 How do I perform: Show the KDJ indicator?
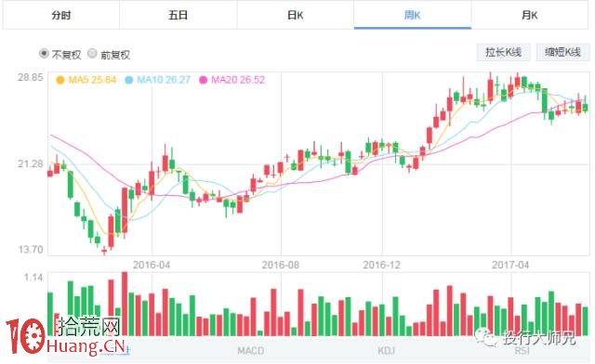[386, 351]
